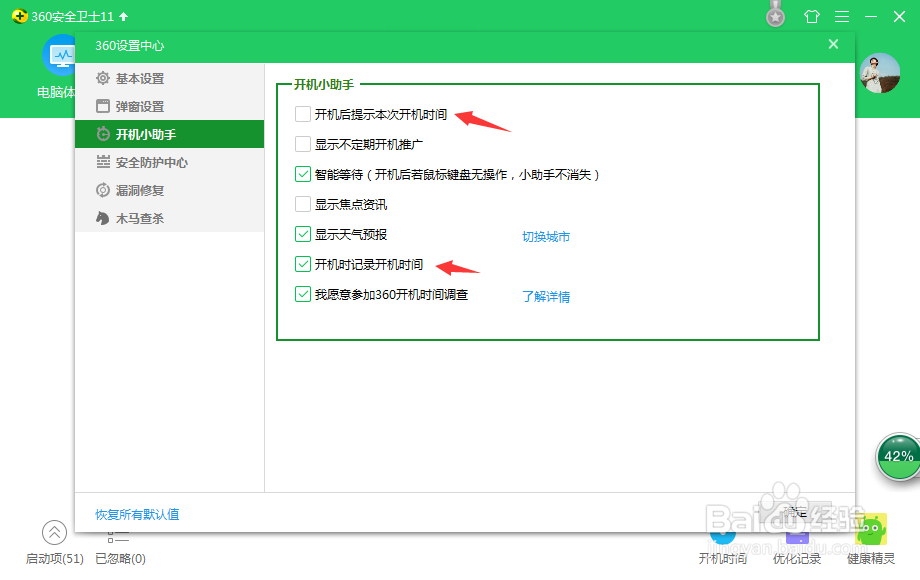Click the upgrade arrow beside 360安全卫士11
Image resolution: width=920 pixels, height=580 pixels.
pyautogui.click(x=124, y=16)
